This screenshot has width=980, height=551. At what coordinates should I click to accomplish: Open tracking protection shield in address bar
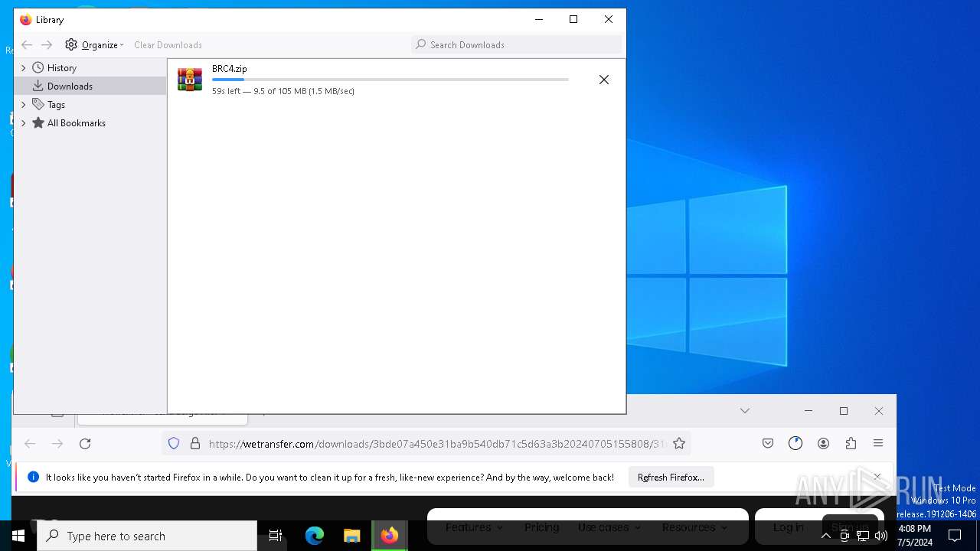point(174,443)
